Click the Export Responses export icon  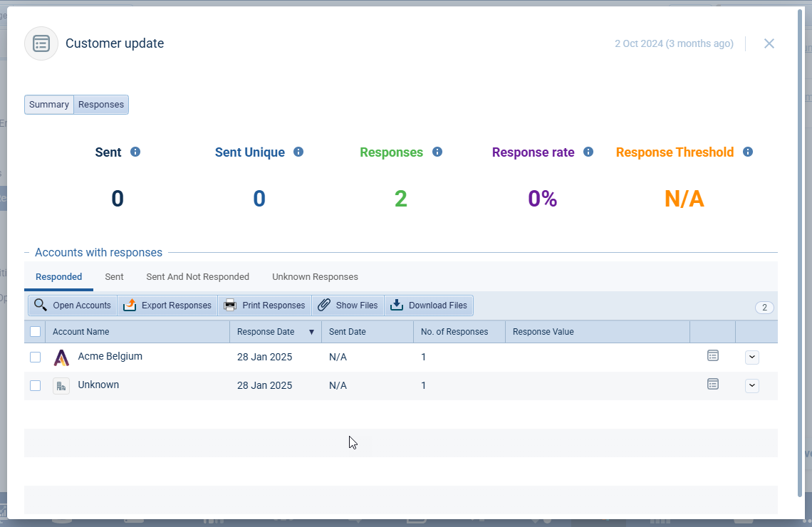[x=129, y=305]
